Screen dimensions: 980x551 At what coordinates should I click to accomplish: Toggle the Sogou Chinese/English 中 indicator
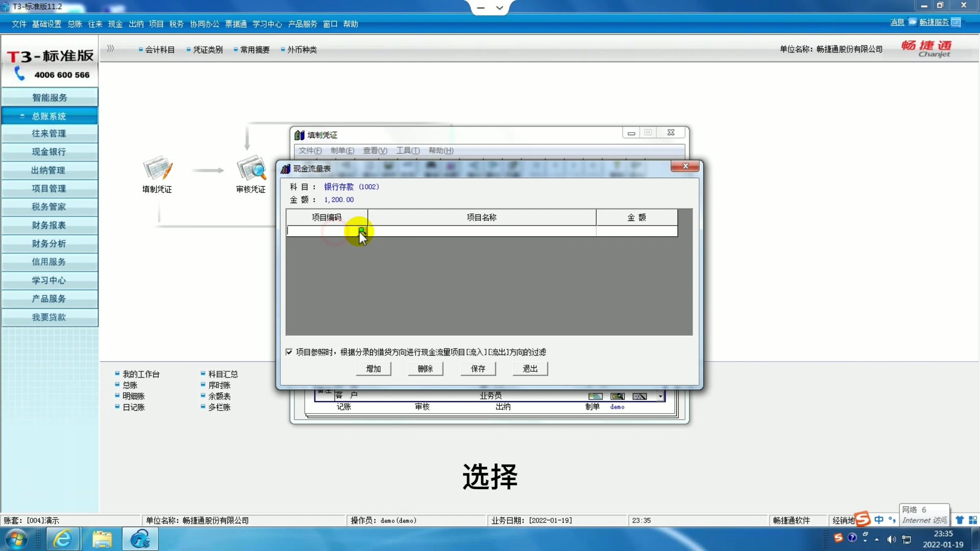[x=879, y=520]
